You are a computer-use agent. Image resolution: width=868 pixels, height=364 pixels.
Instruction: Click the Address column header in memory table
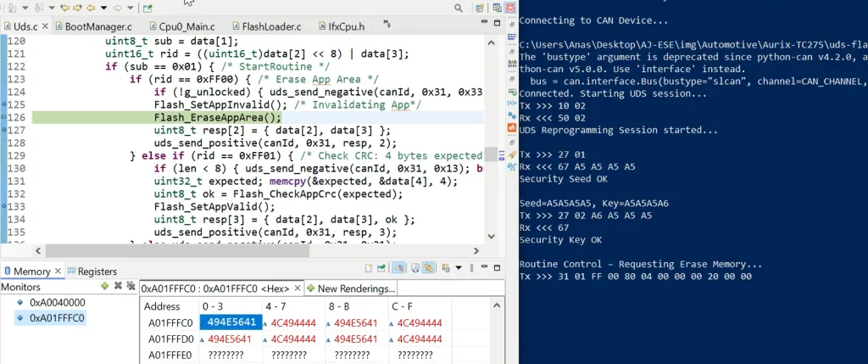click(x=162, y=306)
